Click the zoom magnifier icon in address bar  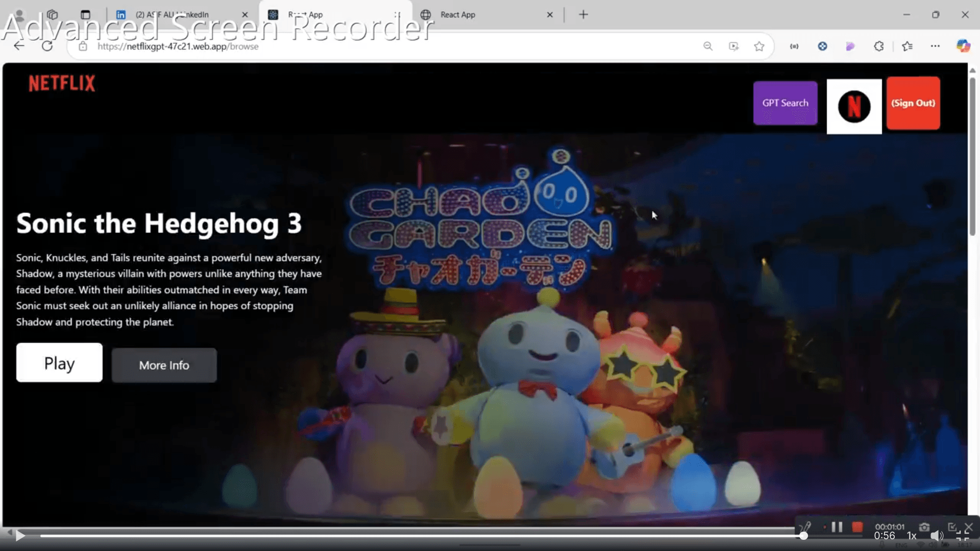point(708,46)
